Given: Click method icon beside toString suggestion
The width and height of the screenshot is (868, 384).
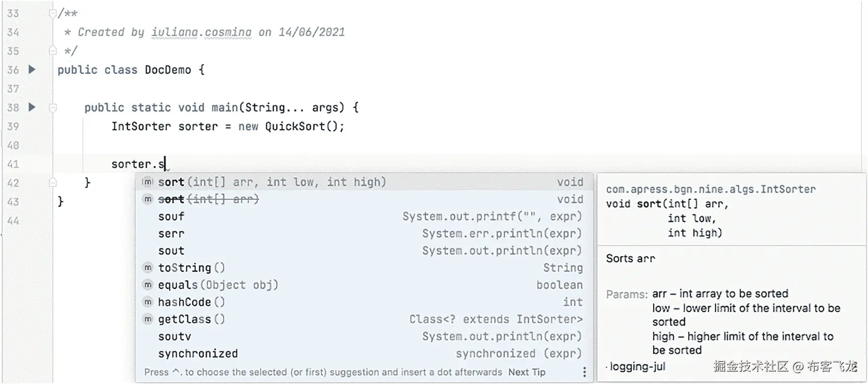Looking at the screenshot, I should click(147, 268).
